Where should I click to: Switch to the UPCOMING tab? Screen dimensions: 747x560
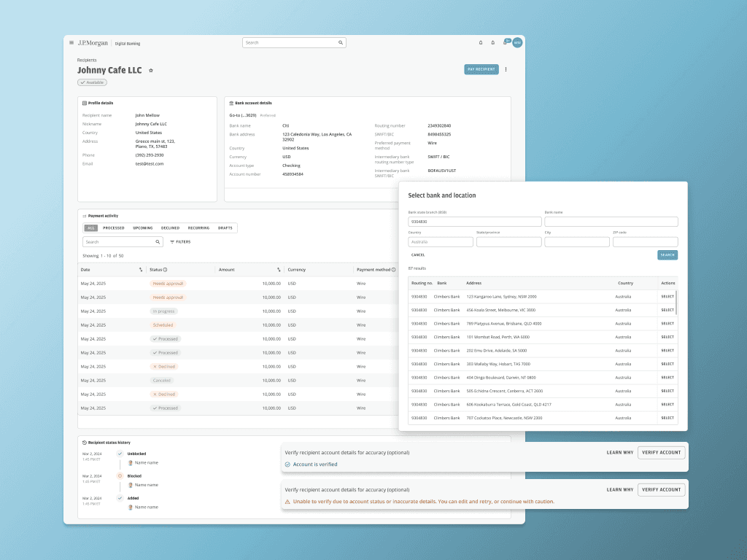[143, 228]
